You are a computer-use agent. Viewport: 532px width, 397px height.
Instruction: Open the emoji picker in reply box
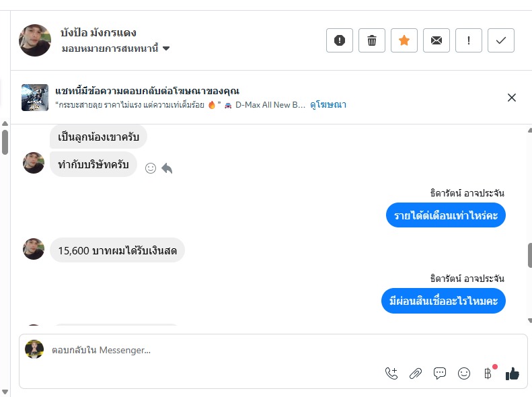point(464,373)
